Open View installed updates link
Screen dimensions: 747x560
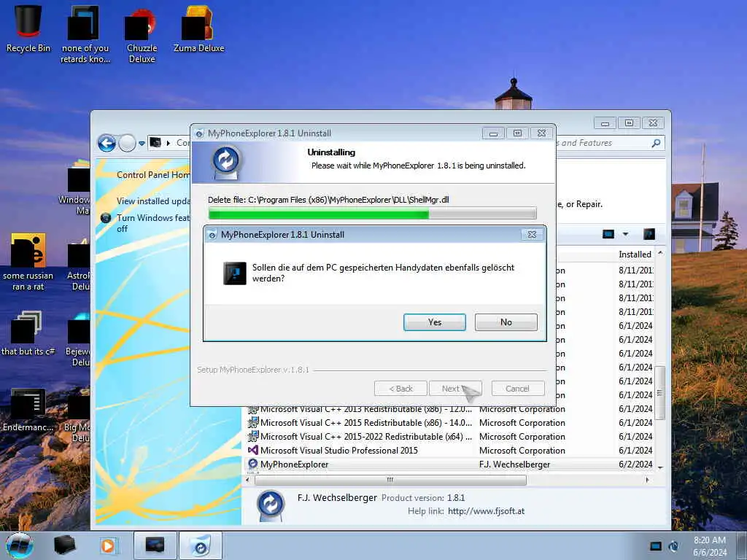pos(153,201)
